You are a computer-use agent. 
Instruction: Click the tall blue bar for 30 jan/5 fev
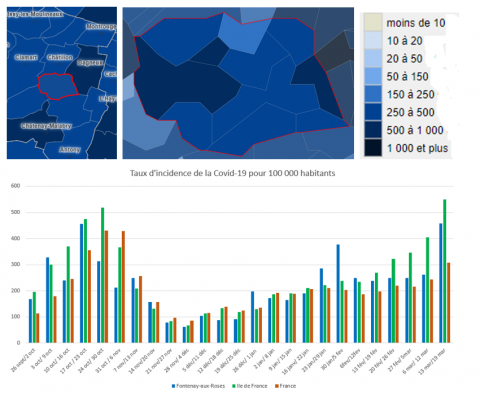(338, 294)
